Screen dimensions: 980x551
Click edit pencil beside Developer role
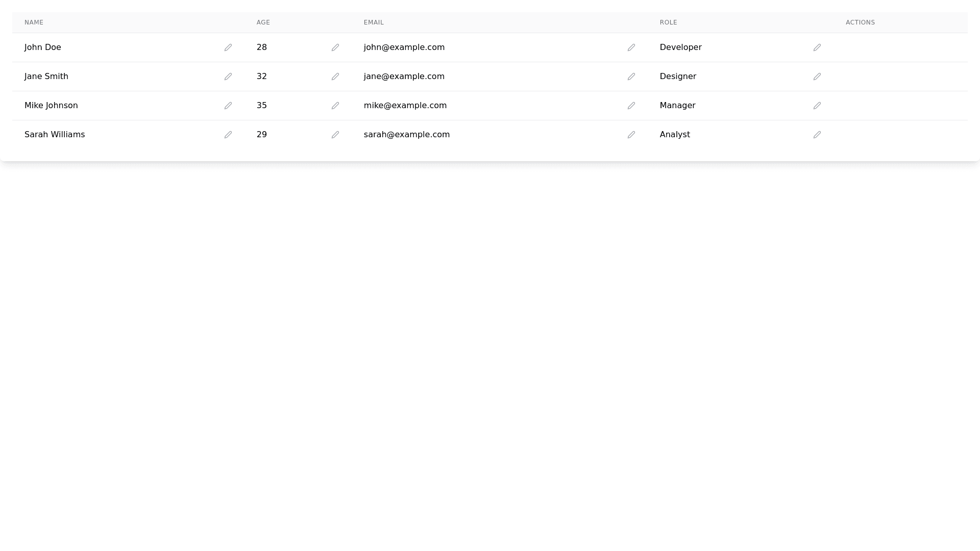[817, 47]
